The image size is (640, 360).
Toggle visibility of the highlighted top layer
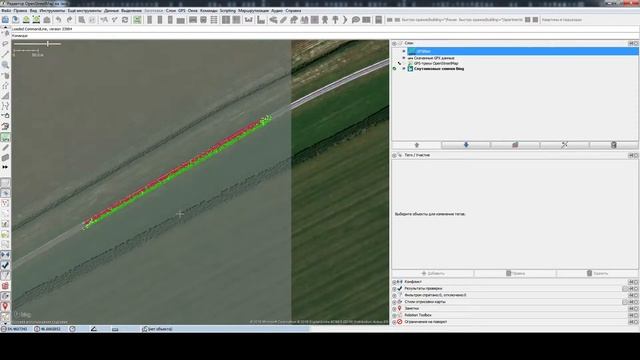pyautogui.click(x=404, y=51)
